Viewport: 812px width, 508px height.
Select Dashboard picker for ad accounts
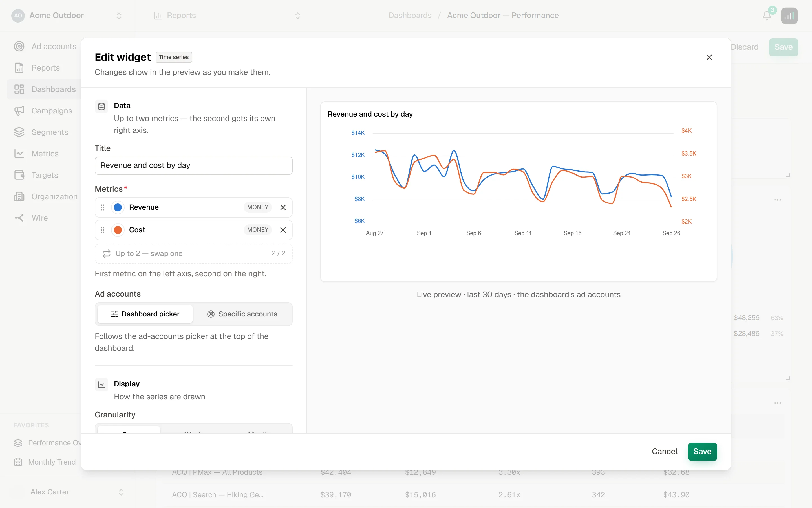point(145,314)
